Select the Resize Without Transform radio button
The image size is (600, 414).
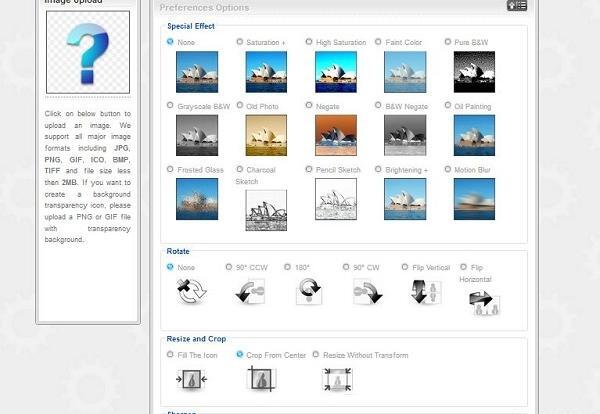pos(316,354)
